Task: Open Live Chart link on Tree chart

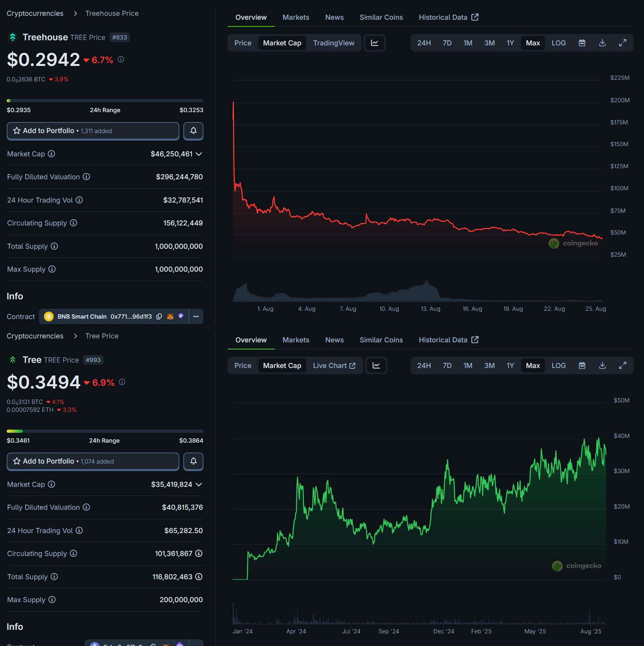Action: coord(334,366)
